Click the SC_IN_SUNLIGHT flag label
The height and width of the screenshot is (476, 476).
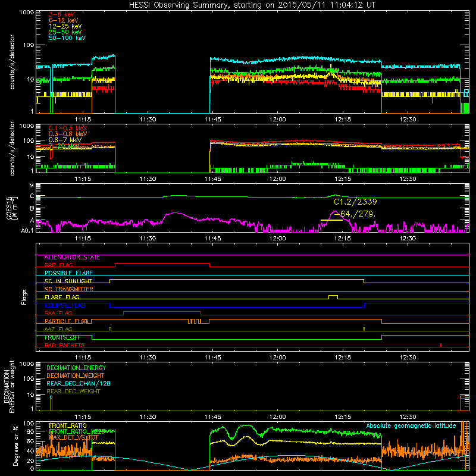tap(68, 281)
